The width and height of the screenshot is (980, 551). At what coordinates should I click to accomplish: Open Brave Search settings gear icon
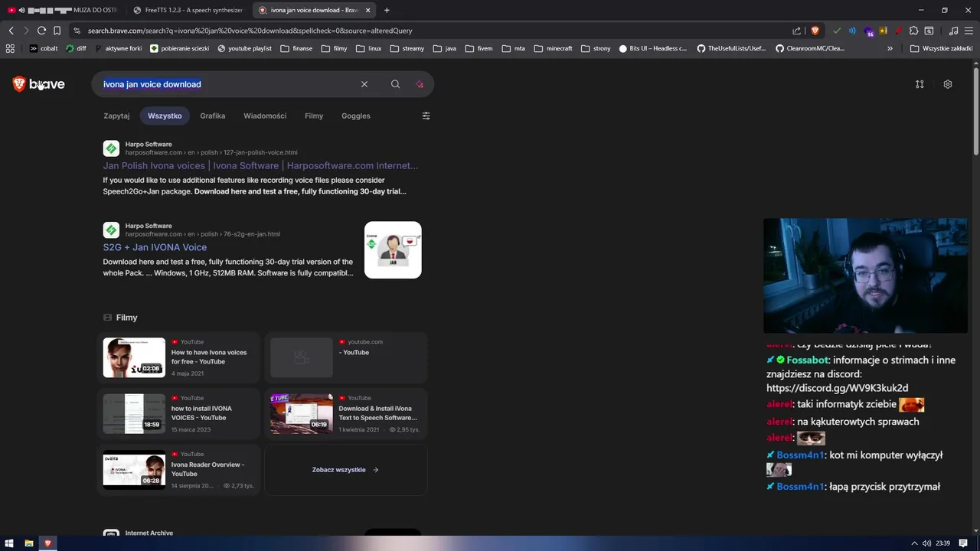(948, 84)
